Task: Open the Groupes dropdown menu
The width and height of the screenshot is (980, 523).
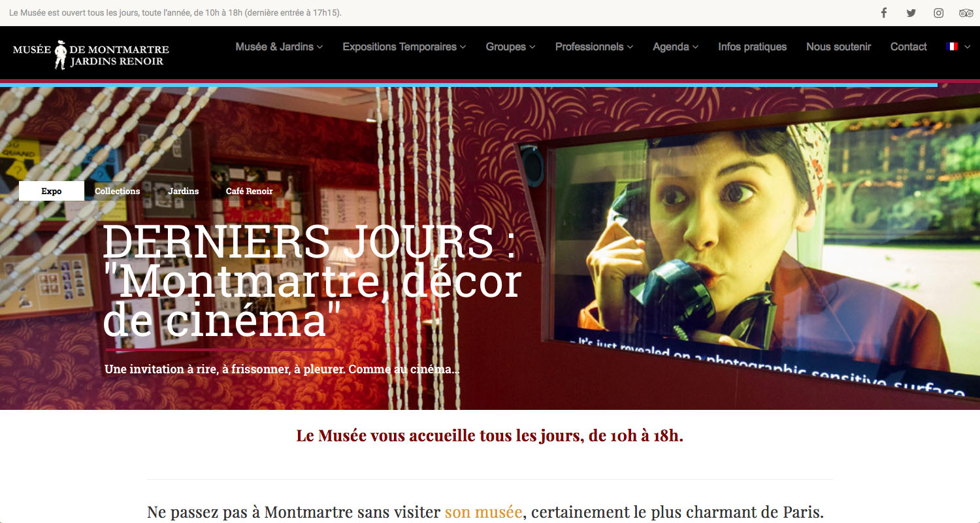Action: (x=510, y=47)
